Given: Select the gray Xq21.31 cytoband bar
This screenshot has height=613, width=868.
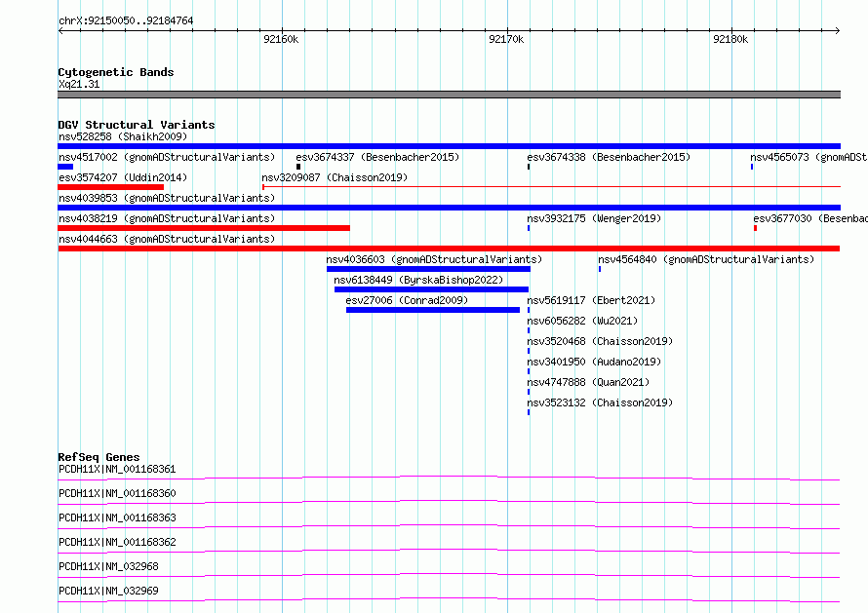Looking at the screenshot, I should tap(449, 95).
